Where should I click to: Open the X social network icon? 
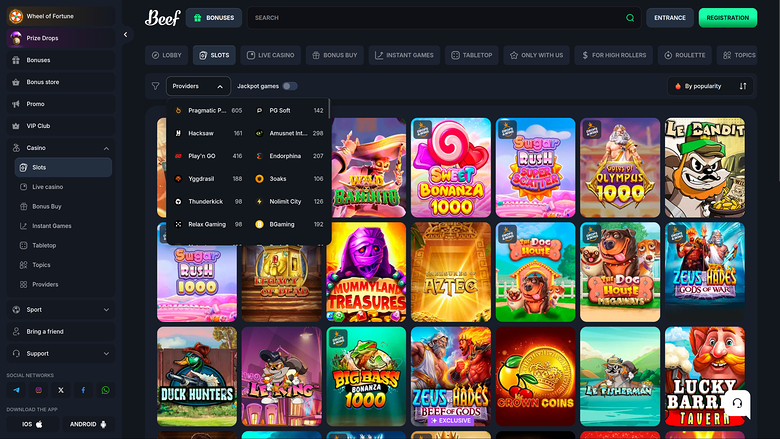click(61, 390)
